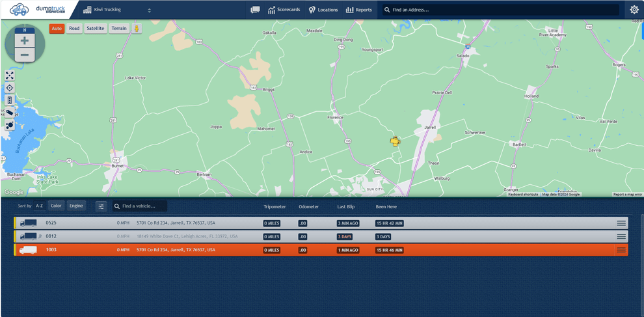Image resolution: width=644 pixels, height=317 pixels.
Task: Click the Odometer column header
Action: [x=309, y=206]
